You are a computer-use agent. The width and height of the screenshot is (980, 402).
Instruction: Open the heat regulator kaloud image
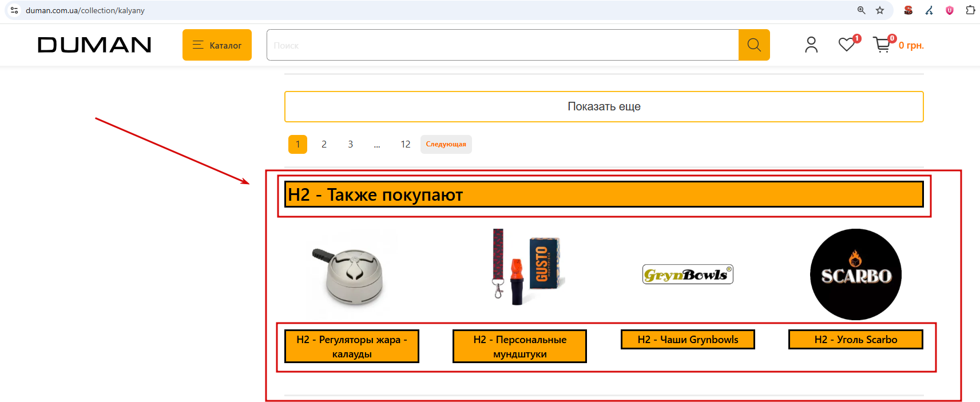[352, 276]
